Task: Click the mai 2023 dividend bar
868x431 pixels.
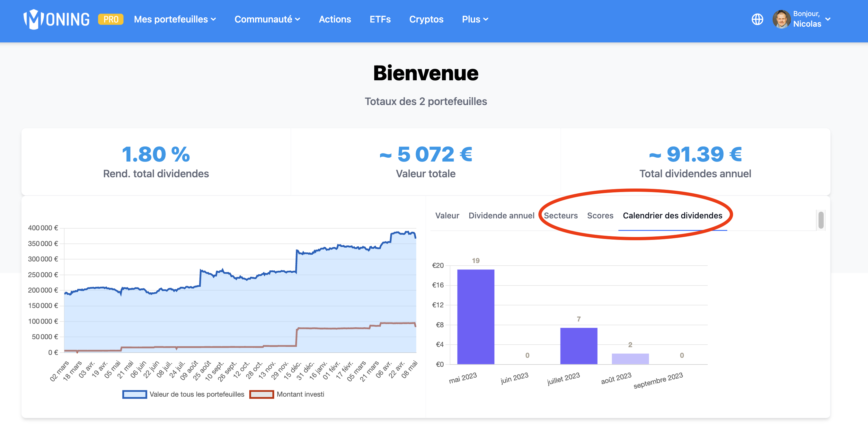Action: pos(476,317)
